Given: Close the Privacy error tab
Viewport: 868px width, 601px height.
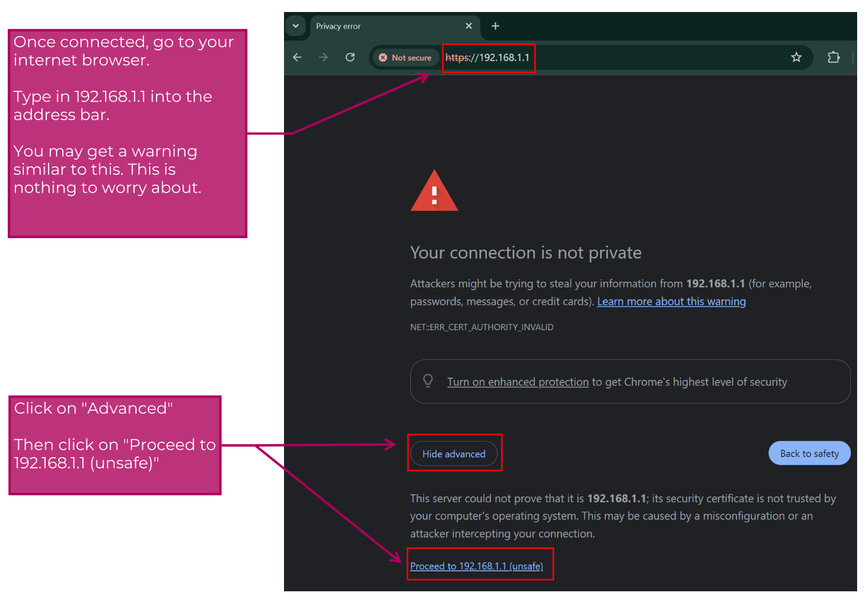Looking at the screenshot, I should pyautogui.click(x=469, y=26).
